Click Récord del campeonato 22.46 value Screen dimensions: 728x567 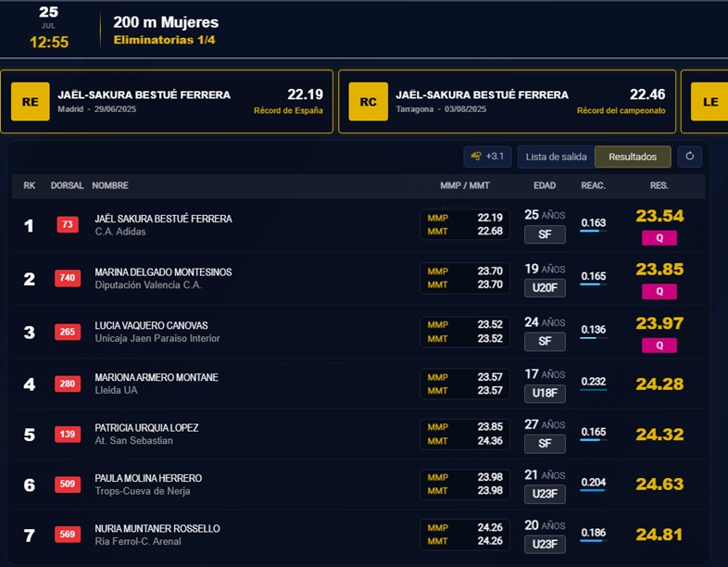pos(647,94)
